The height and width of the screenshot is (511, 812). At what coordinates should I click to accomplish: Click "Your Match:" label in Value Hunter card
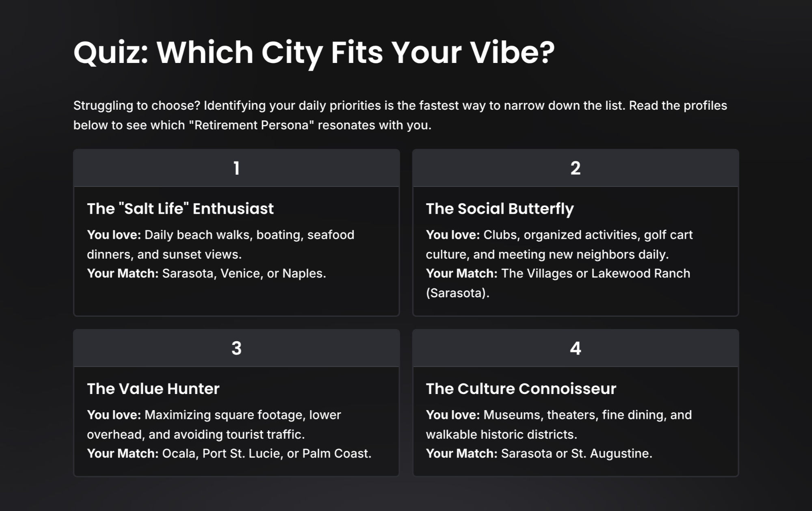[123, 453]
